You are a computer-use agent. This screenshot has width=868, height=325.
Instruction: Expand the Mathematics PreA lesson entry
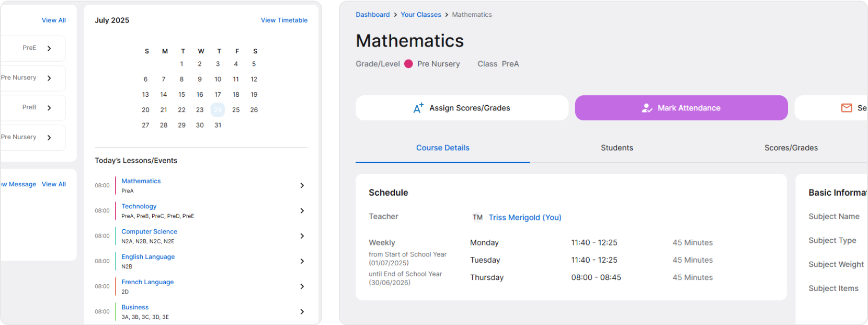[x=302, y=185]
